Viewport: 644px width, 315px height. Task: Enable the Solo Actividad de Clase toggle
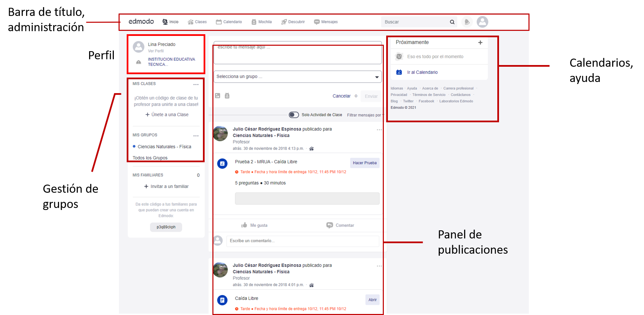tap(293, 115)
